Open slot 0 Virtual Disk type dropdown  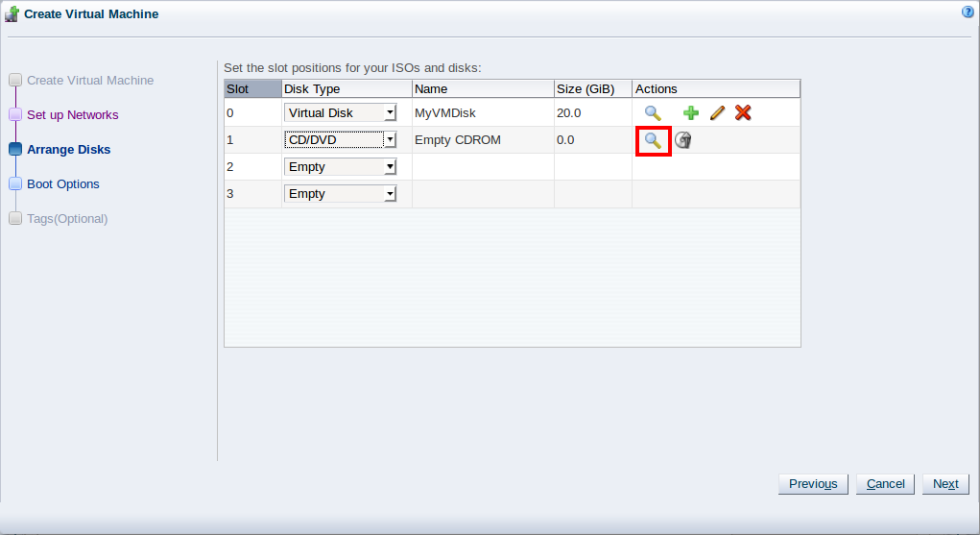340,112
